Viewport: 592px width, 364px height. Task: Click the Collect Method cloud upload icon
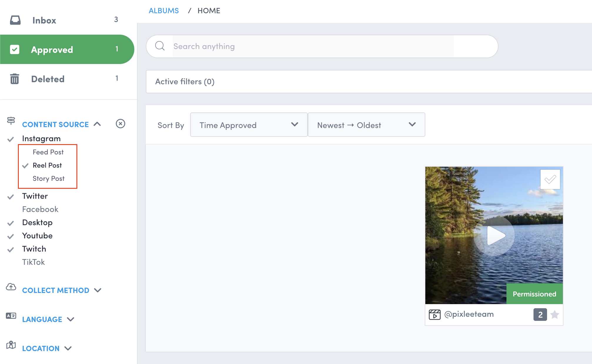[11, 287]
